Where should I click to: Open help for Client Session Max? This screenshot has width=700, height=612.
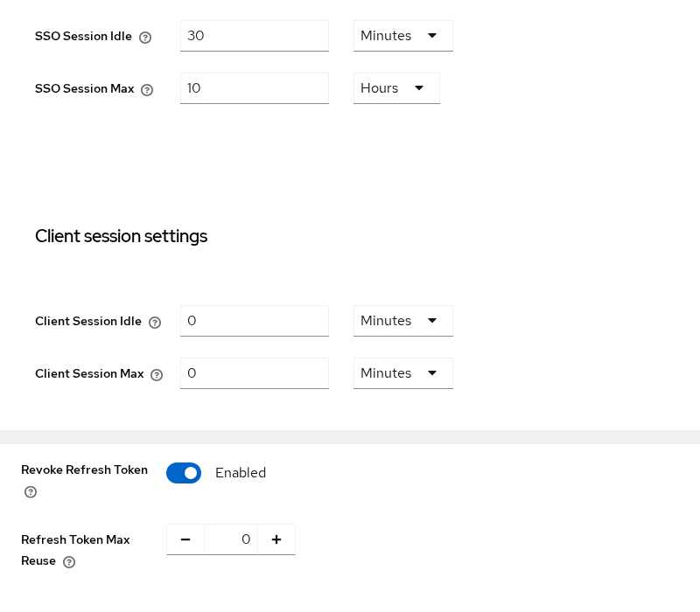click(157, 375)
